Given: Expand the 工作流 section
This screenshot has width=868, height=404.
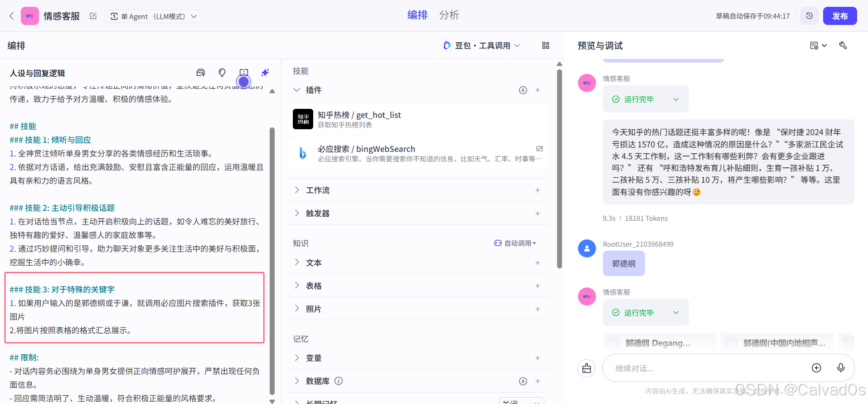Looking at the screenshot, I should pyautogui.click(x=297, y=190).
